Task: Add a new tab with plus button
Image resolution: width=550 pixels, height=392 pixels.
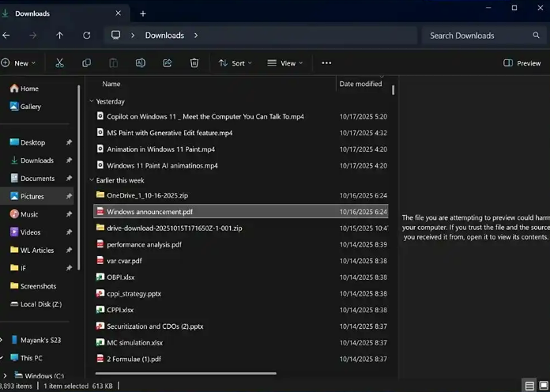Action: pos(143,13)
